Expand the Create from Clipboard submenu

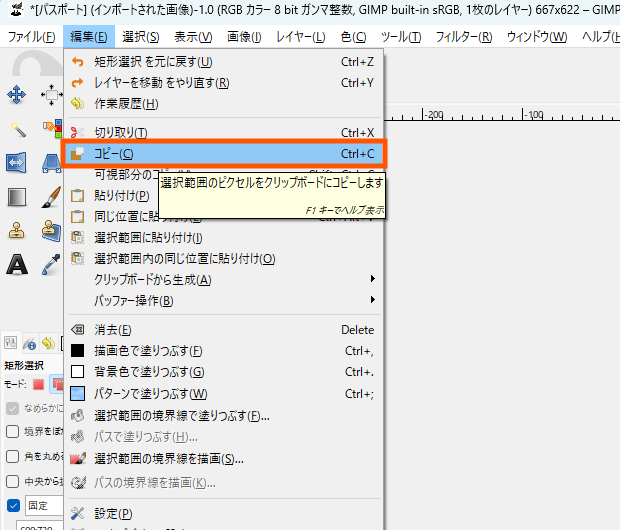223,280
